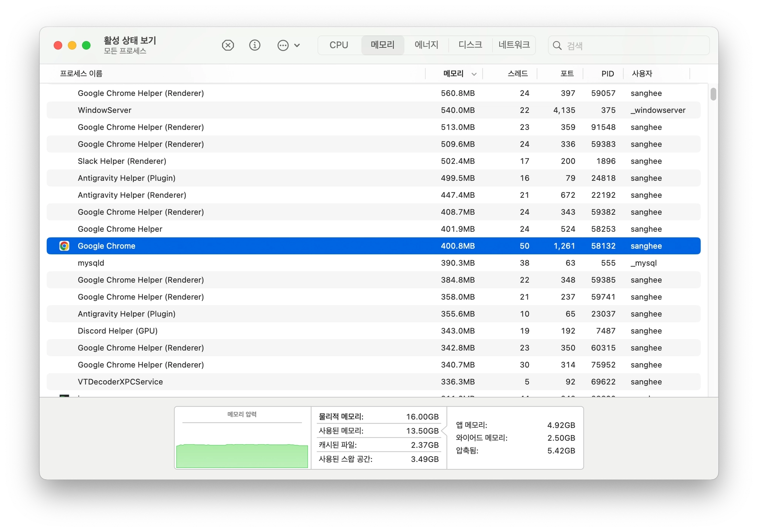Click the PID 91548 cell
The width and height of the screenshot is (758, 532).
pyautogui.click(x=603, y=127)
